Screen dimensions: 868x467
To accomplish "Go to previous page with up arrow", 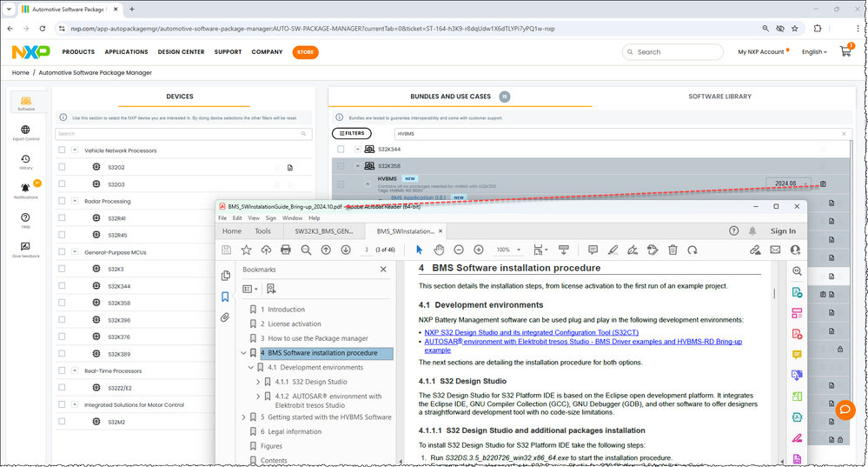I will pyautogui.click(x=326, y=250).
